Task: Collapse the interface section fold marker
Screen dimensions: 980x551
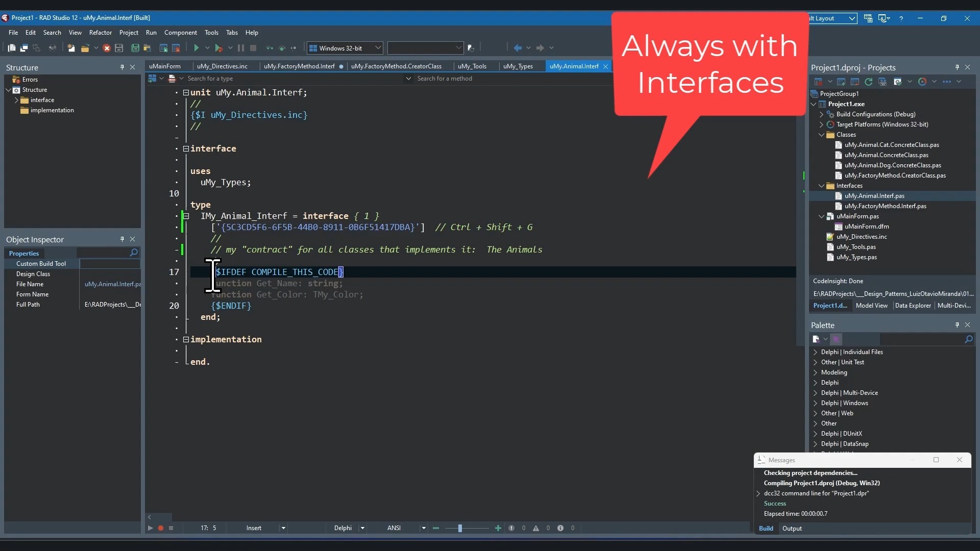Action: 186,149
